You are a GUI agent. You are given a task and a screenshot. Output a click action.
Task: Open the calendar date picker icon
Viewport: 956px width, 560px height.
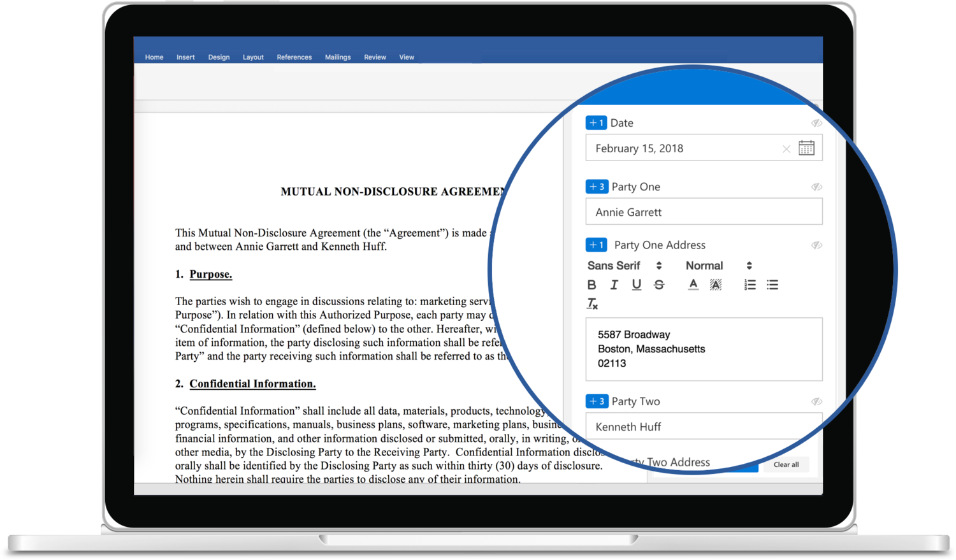click(x=806, y=148)
